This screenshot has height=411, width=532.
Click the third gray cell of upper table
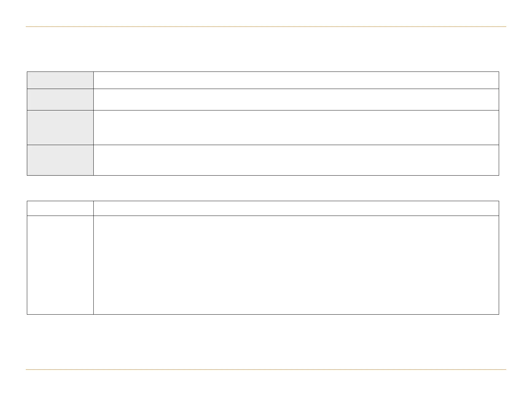coord(60,128)
